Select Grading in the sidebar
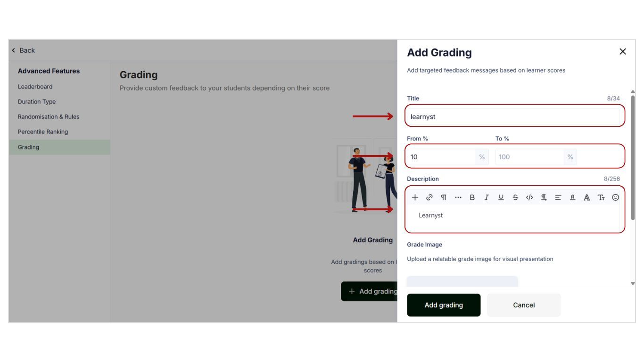This screenshot has width=644, height=362. [x=59, y=147]
